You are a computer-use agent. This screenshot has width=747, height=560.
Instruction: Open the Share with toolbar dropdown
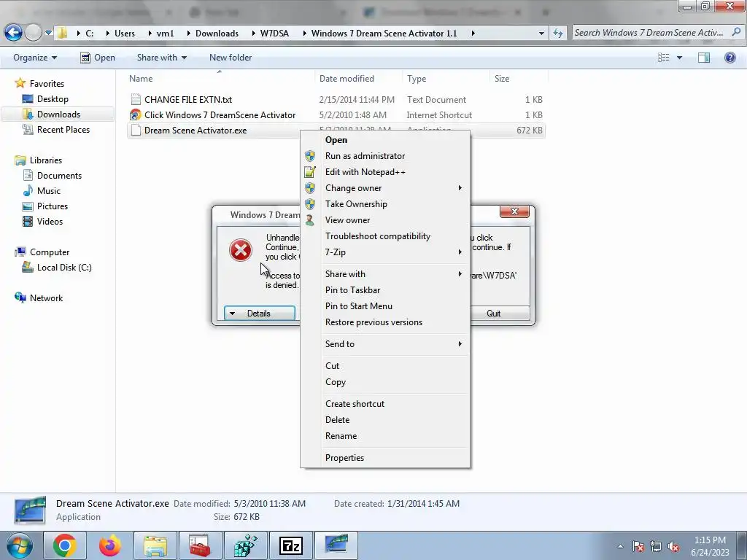[161, 58]
